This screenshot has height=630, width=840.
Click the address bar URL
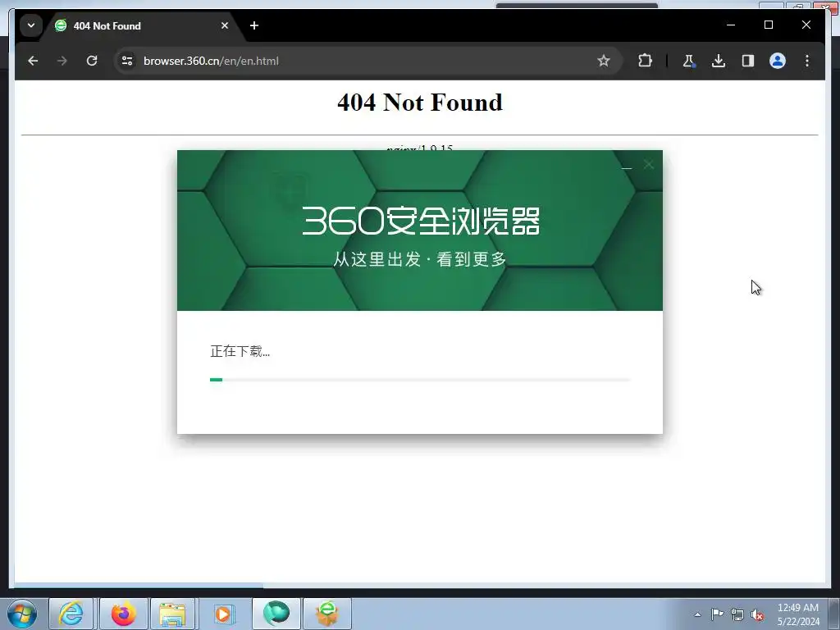point(211,61)
